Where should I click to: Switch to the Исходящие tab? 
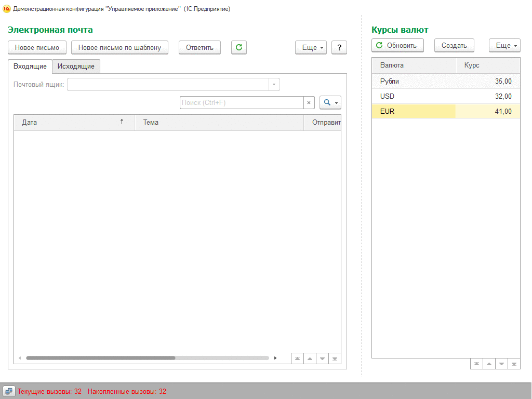pyautogui.click(x=76, y=66)
